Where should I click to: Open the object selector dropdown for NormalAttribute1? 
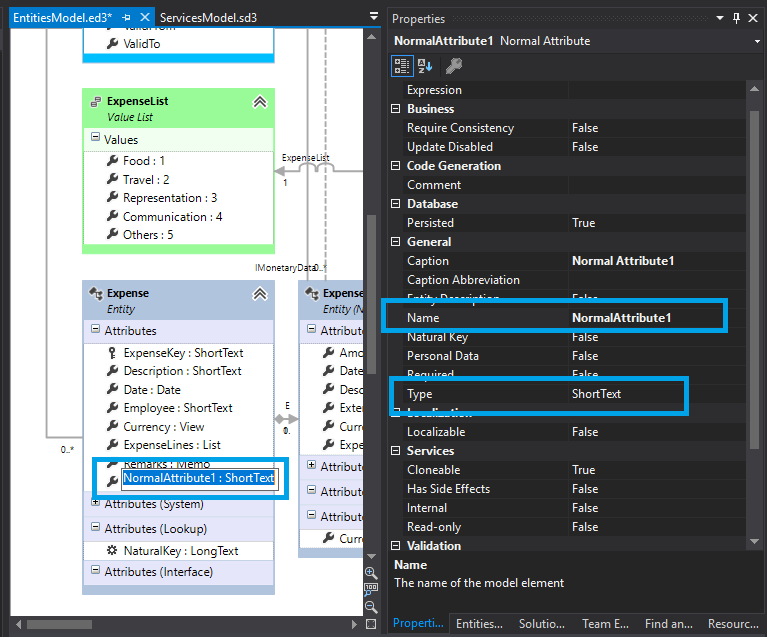757,42
